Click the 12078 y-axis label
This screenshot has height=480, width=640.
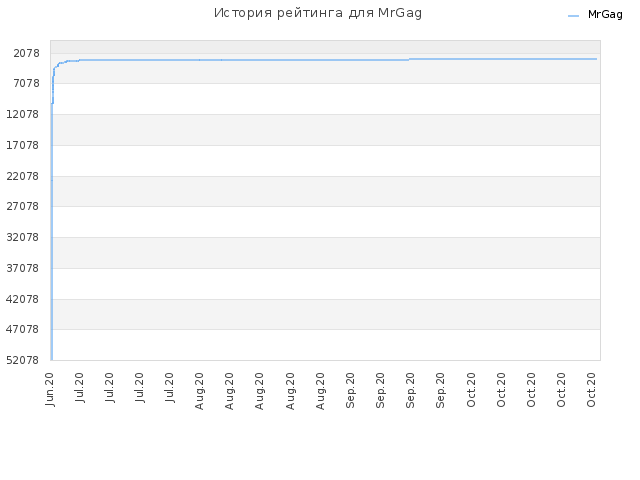coord(23,114)
